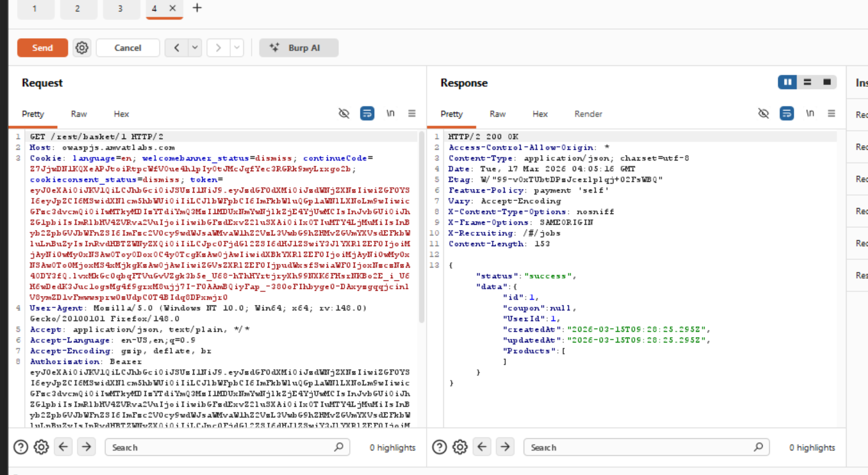868x475 pixels.
Task: Switch to Repeater tab 2
Action: coord(78,8)
